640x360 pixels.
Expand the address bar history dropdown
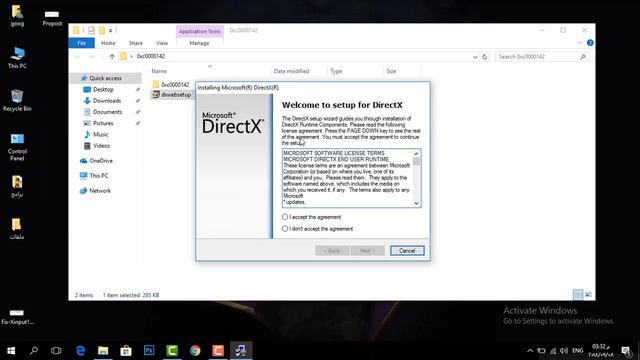[x=475, y=57]
